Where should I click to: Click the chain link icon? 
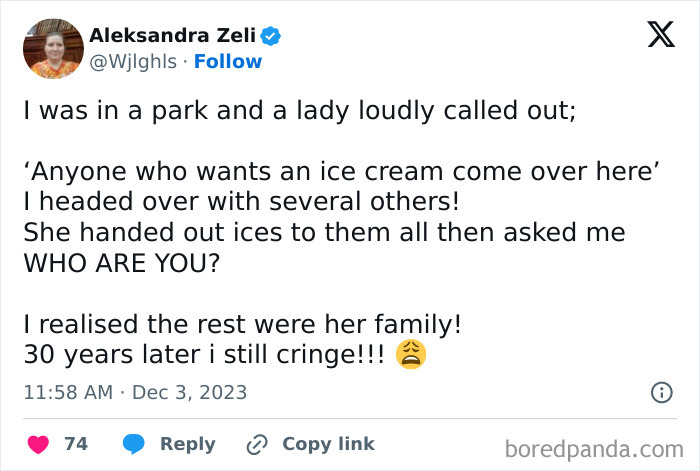pyautogui.click(x=257, y=444)
